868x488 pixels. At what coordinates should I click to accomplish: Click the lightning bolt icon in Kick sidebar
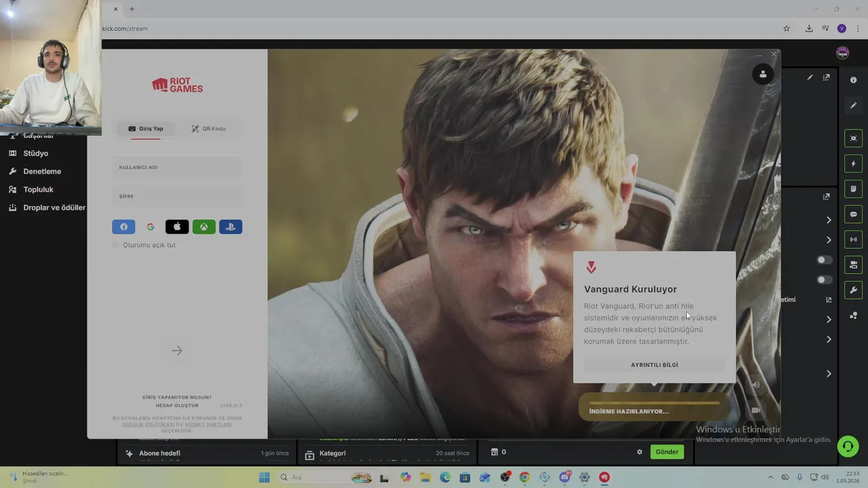[853, 163]
